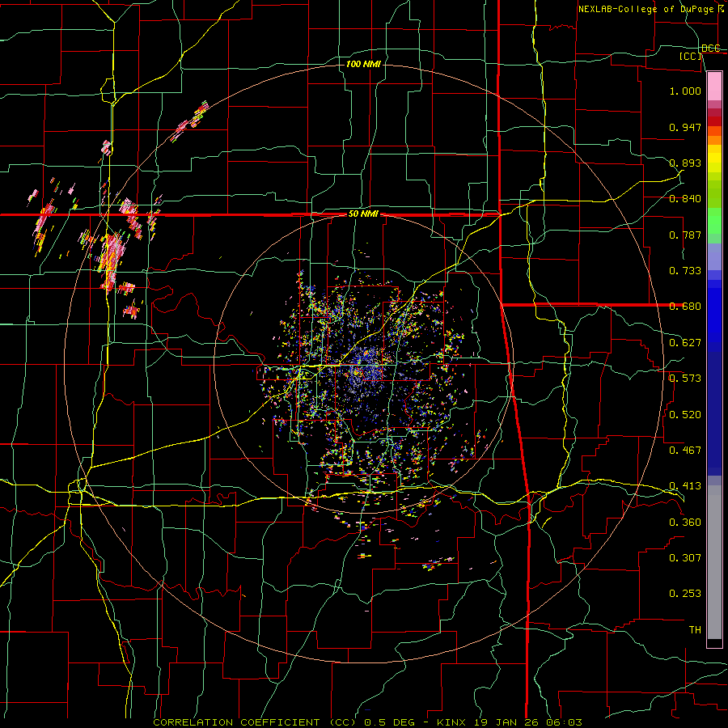Pick the gray legend color band
Viewport: 728px width, 728px height.
(x=714, y=562)
